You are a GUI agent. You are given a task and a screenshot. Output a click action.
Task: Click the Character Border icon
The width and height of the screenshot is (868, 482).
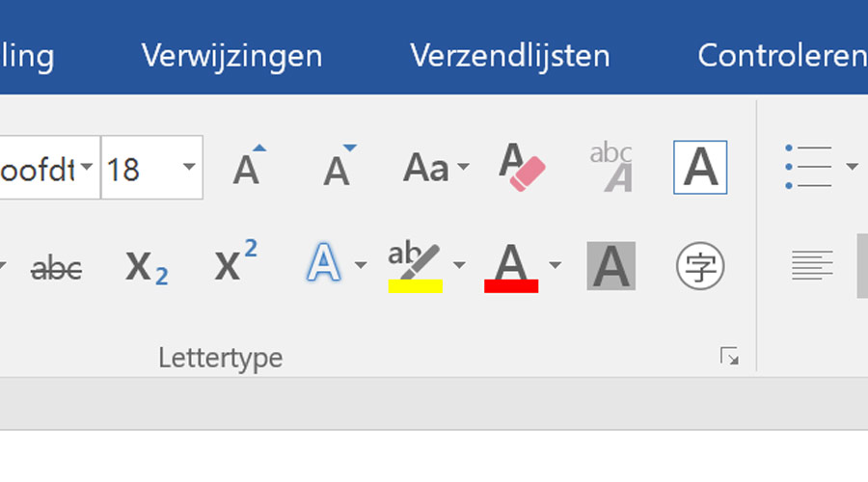(700, 167)
